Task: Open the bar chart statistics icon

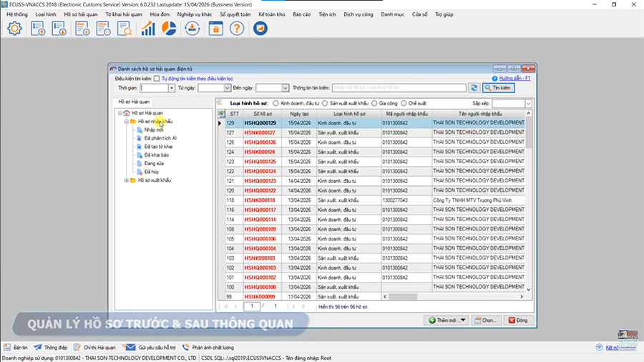Action: [x=148, y=29]
